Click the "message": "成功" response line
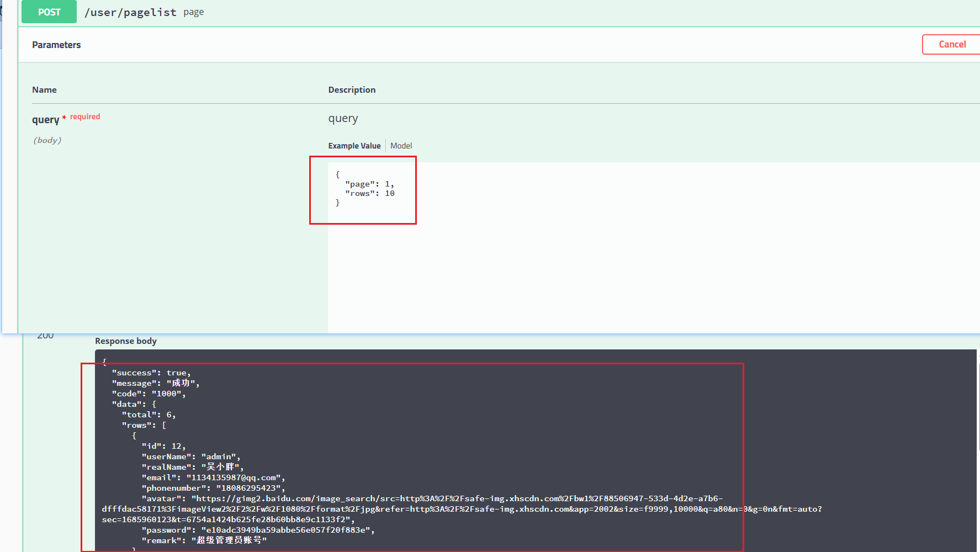Screen dimensions: 980x552 click(x=156, y=383)
